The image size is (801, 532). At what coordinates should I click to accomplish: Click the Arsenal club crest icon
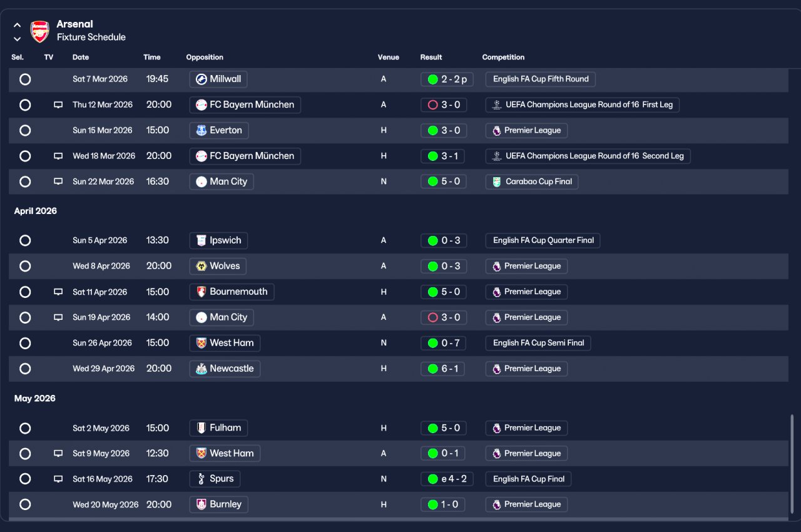click(40, 31)
